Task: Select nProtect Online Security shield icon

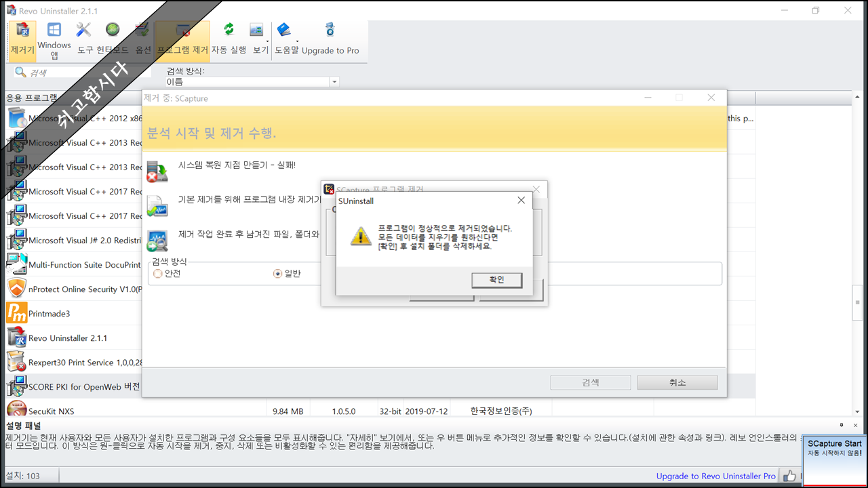Action: coord(16,289)
